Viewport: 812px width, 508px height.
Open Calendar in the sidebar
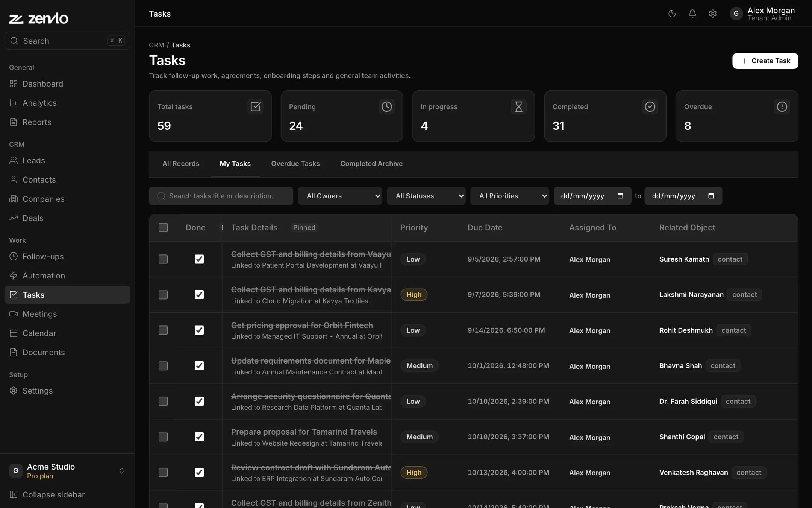pos(67,333)
